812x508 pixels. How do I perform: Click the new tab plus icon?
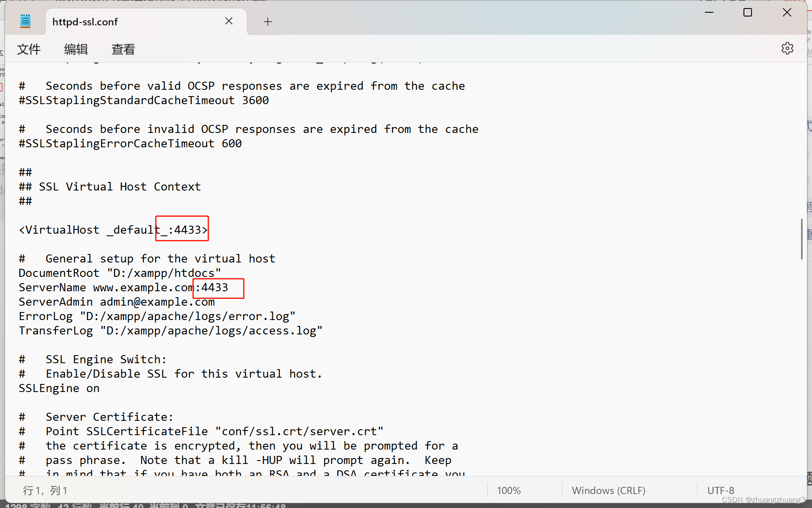268,22
